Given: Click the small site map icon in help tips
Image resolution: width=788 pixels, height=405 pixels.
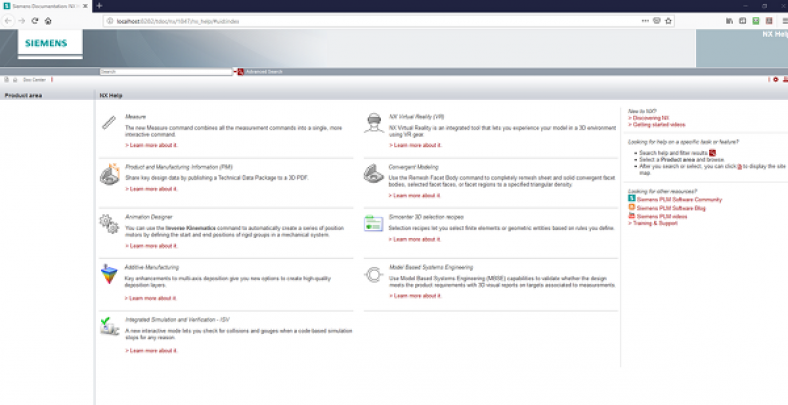Looking at the screenshot, I should coord(739,166).
